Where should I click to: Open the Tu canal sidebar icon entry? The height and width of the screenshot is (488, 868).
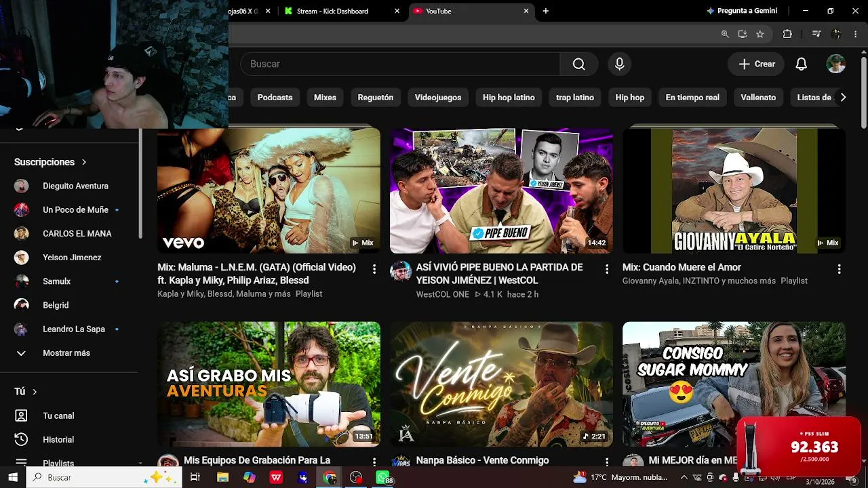(x=21, y=415)
